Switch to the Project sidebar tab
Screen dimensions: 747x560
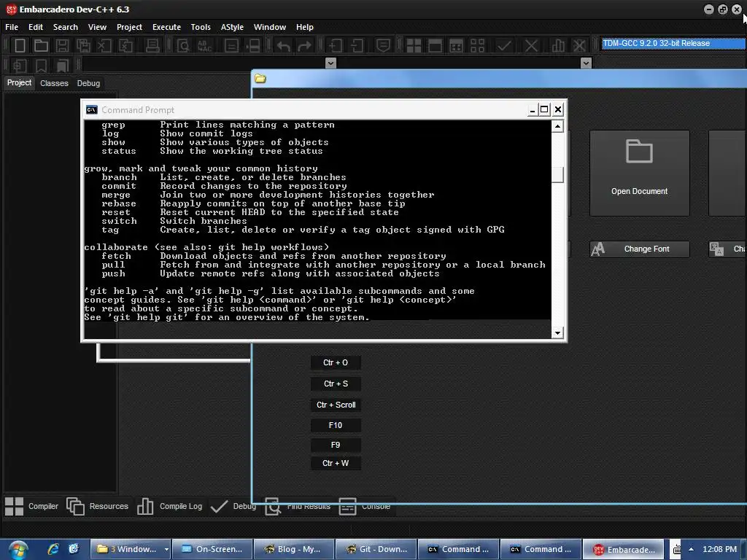tap(19, 83)
